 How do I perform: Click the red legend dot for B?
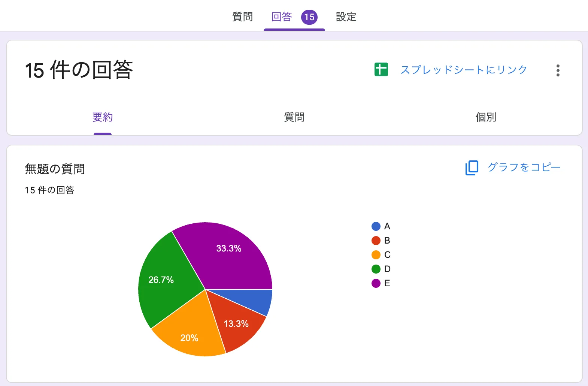click(376, 241)
